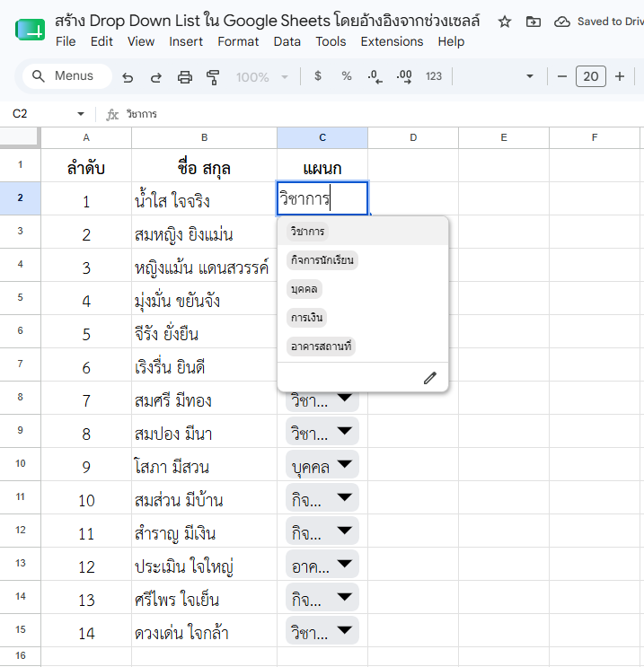Screen dimensions: 644x667
Task: Open the Help menu
Action: pos(451,41)
